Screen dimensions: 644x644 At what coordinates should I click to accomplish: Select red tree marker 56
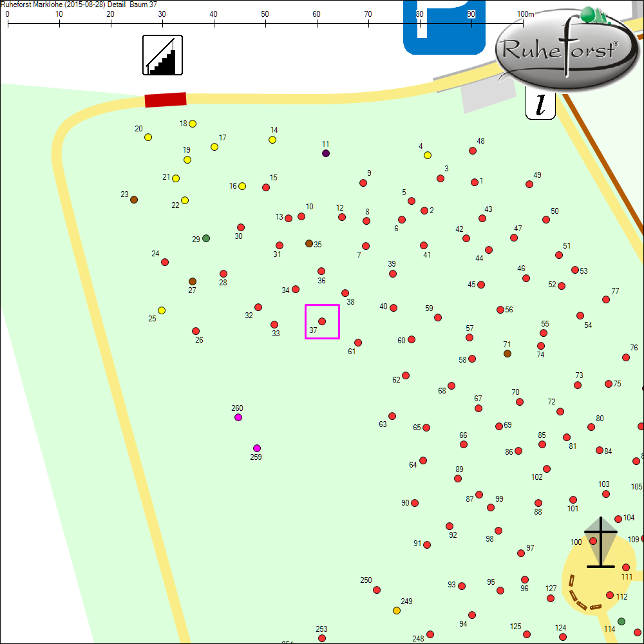click(500, 310)
